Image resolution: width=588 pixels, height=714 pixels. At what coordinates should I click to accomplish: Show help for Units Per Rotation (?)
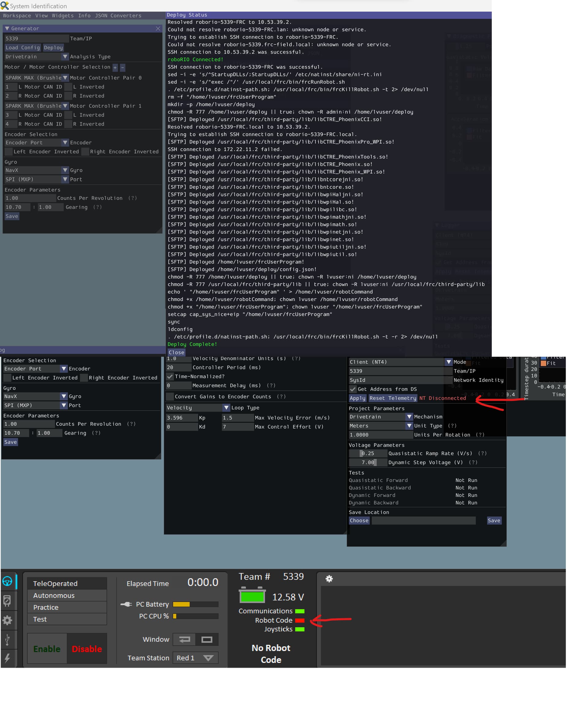(480, 435)
